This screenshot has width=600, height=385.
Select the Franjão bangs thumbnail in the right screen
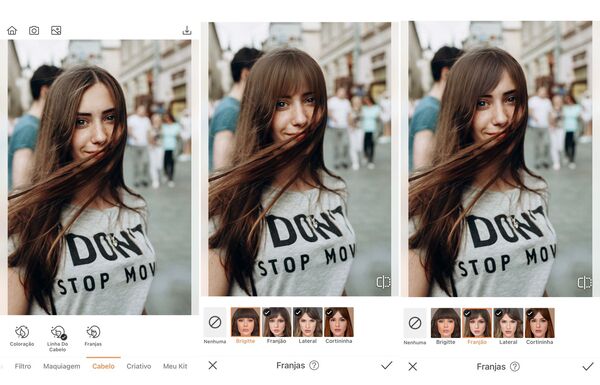[477, 323]
